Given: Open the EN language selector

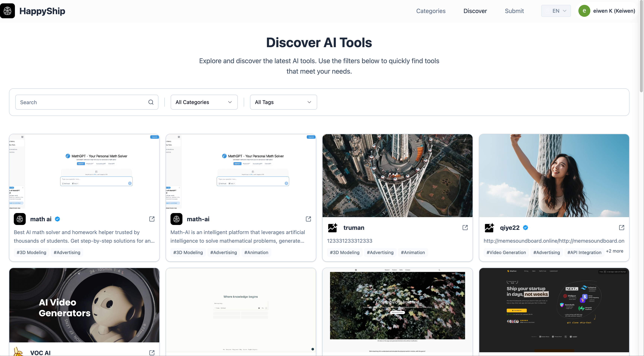Looking at the screenshot, I should click(x=556, y=11).
